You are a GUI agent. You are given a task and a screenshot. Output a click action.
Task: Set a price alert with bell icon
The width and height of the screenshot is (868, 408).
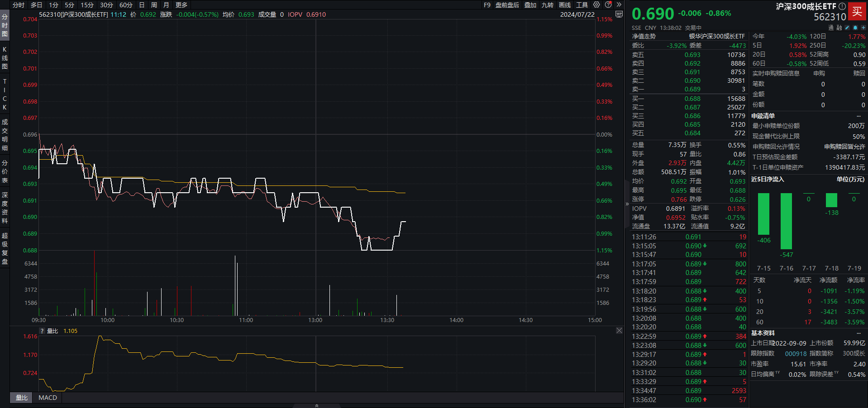[855, 28]
